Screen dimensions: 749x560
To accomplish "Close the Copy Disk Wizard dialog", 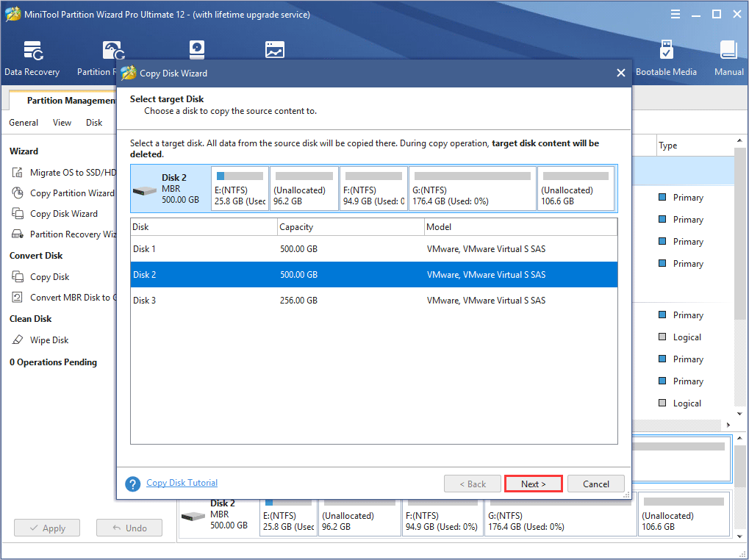I will coord(620,73).
